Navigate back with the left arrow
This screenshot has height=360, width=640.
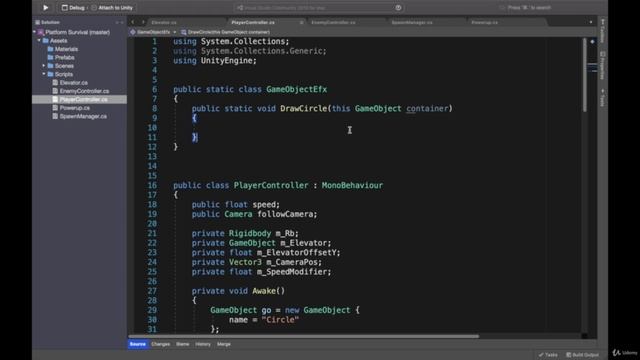(133, 22)
